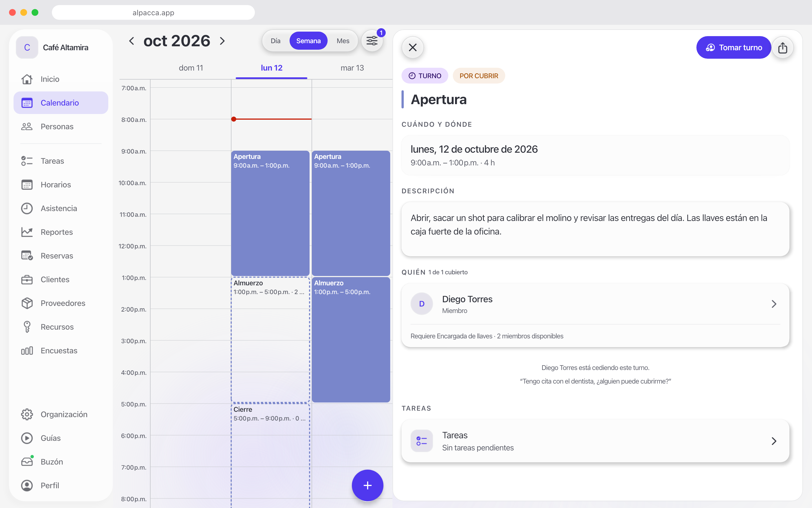Screen dimensions: 812x508
Task: Close the shift detail panel
Action: (x=413, y=47)
